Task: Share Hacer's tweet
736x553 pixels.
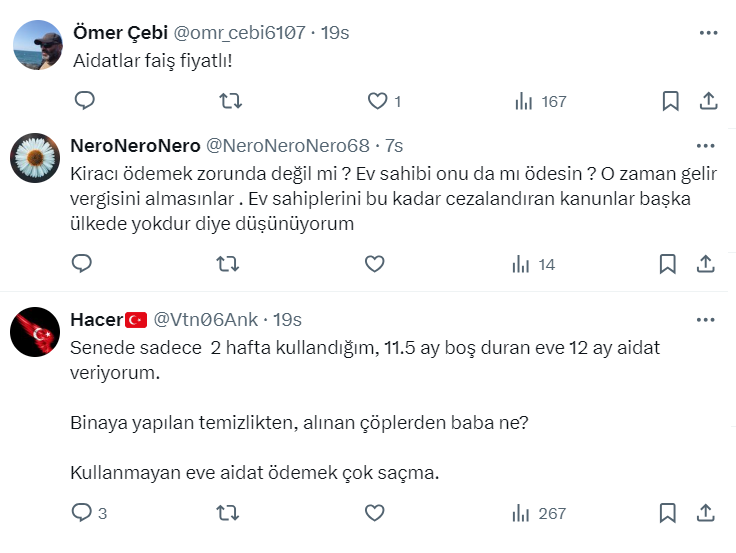Action: [x=707, y=513]
